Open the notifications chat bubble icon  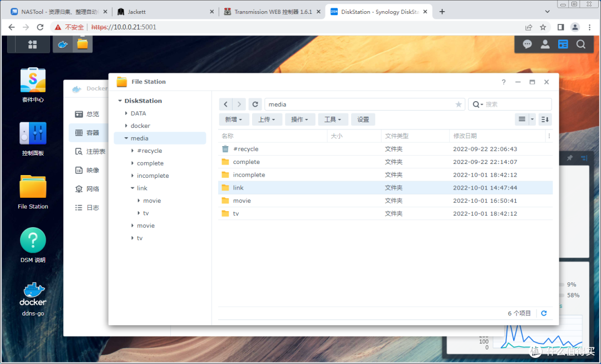coord(526,44)
